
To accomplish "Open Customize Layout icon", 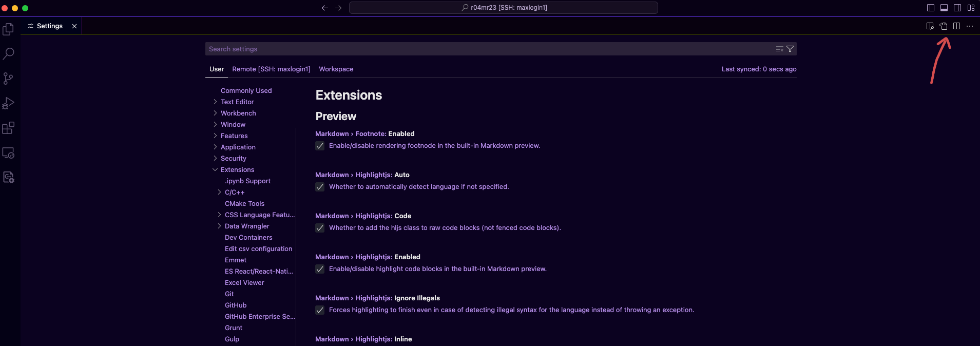I will 971,8.
